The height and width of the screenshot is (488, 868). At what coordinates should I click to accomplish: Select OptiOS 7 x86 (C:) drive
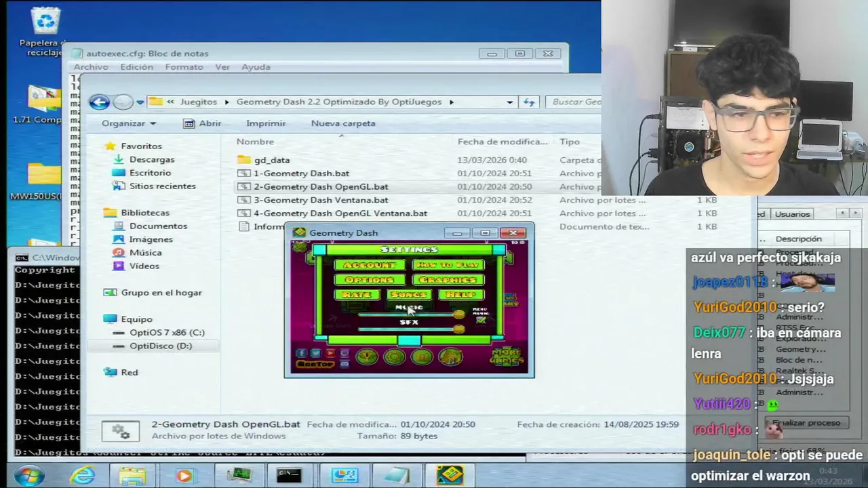[167, 332]
